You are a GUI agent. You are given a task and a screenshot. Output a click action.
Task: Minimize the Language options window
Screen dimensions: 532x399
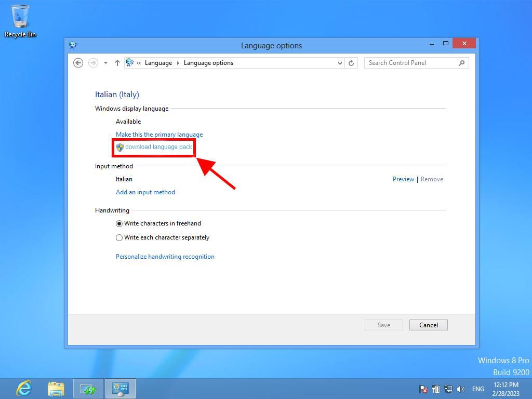pos(432,44)
